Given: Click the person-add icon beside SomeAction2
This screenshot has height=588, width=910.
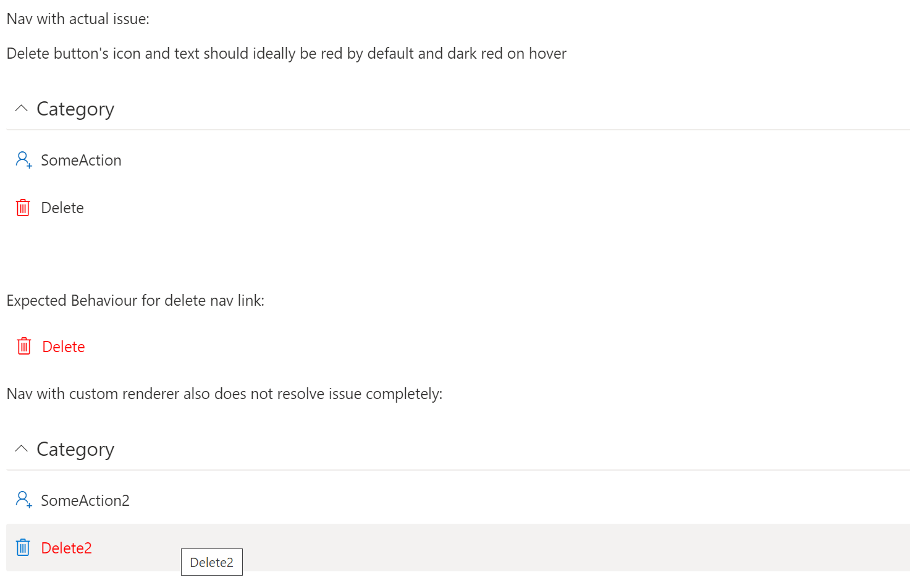Looking at the screenshot, I should [x=23, y=500].
